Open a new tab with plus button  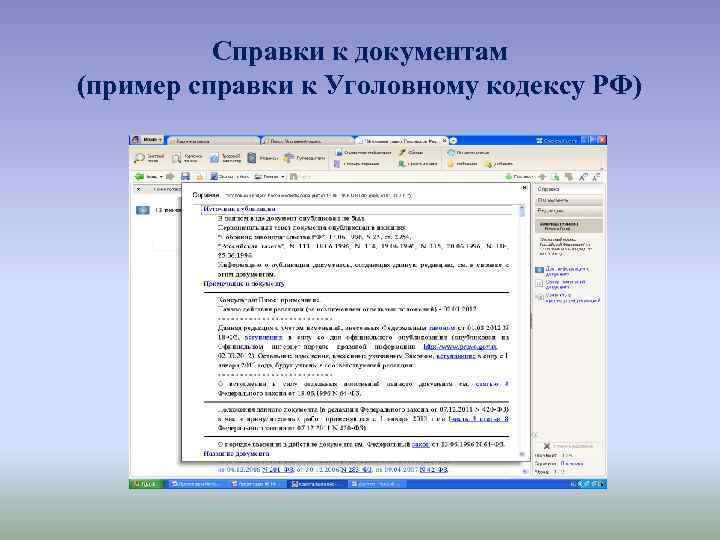pyautogui.click(x=454, y=141)
